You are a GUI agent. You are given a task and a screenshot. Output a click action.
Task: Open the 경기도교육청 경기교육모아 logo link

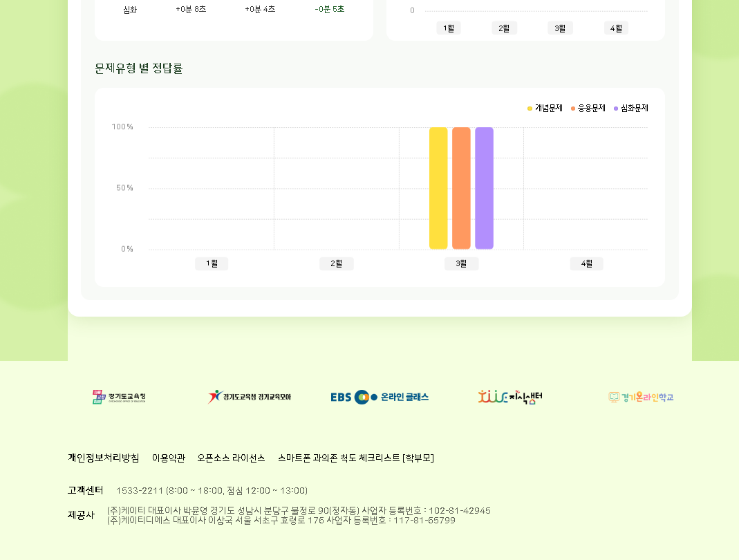pos(250,397)
